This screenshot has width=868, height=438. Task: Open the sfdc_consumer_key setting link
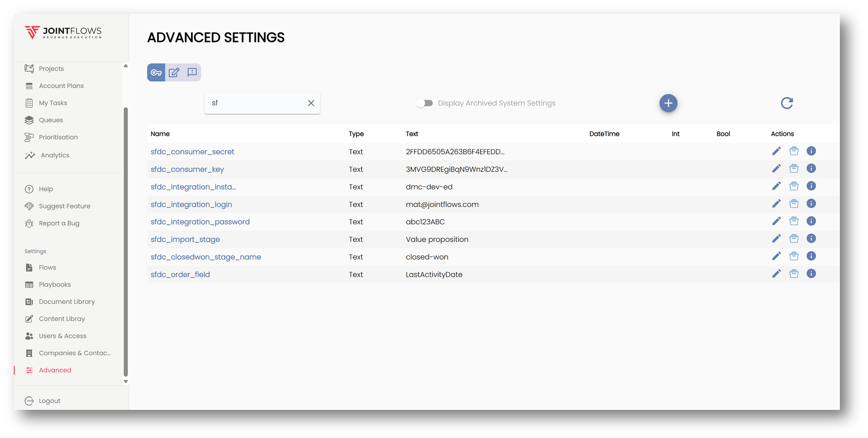(x=187, y=169)
